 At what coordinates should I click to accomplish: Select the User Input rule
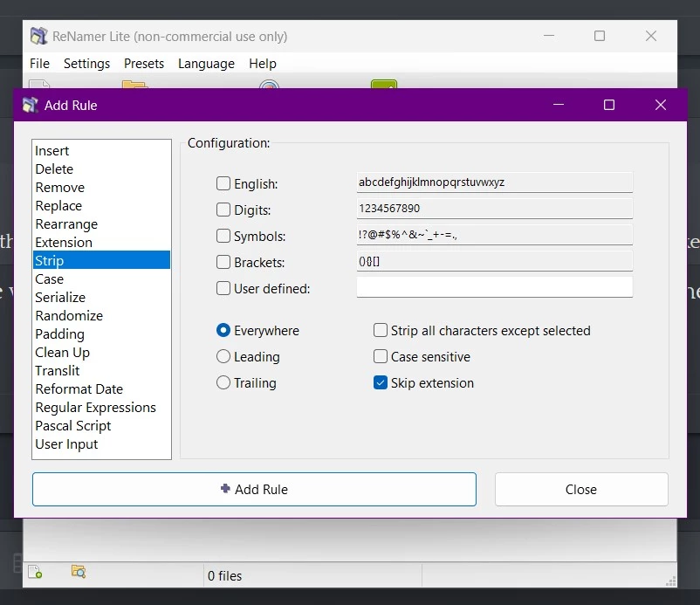pyautogui.click(x=102, y=443)
